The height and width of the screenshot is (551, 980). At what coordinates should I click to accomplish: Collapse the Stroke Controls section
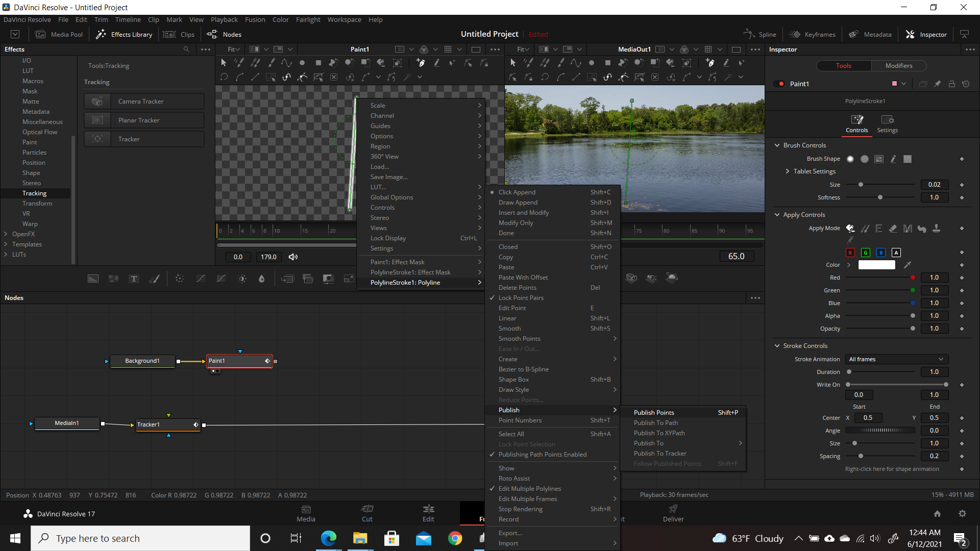pos(777,346)
